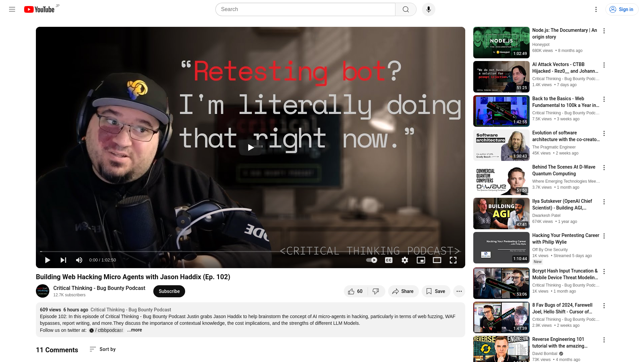Image resolution: width=644 pixels, height=362 pixels.
Task: Toggle closed captions CC icon
Action: (x=389, y=260)
